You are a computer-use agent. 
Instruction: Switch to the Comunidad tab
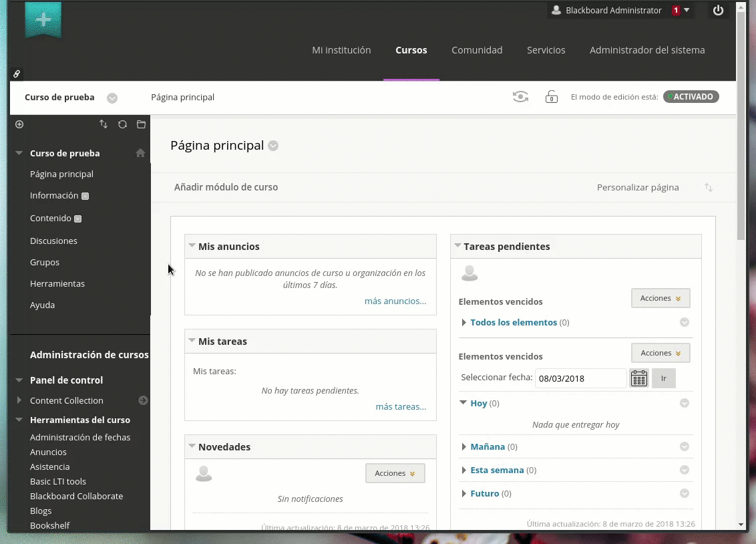477,50
